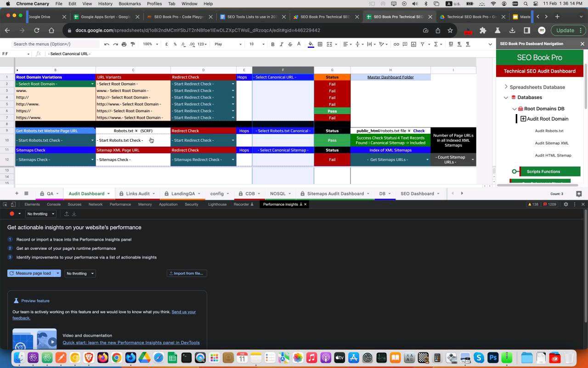Screen dimensions: 588x368
Task: Click Scripts Functions sidebar button
Action: [550, 172]
